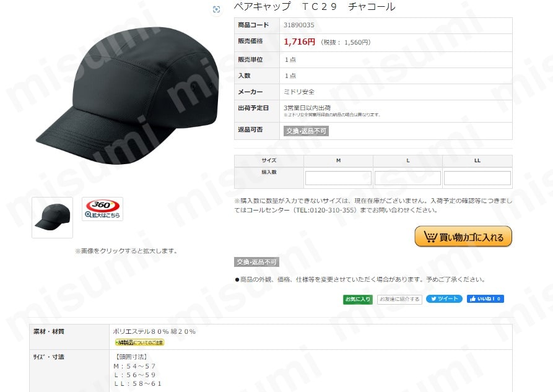This screenshot has width=553, height=392.
Task: Click the magnifier icon under the 360 logo
Action: pyautogui.click(x=88, y=214)
